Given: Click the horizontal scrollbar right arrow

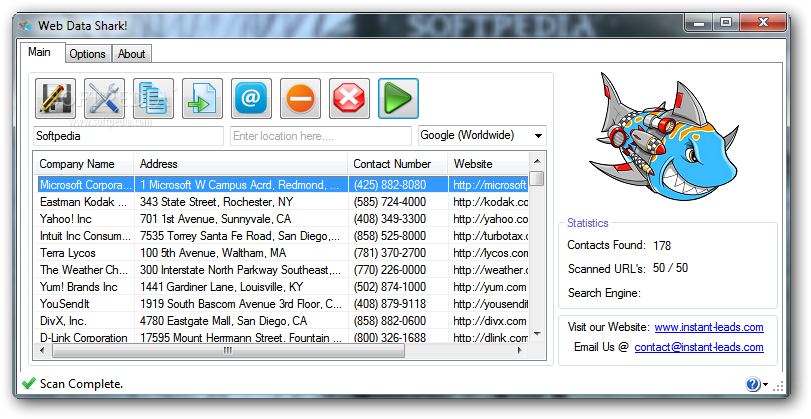Looking at the screenshot, I should [x=520, y=350].
